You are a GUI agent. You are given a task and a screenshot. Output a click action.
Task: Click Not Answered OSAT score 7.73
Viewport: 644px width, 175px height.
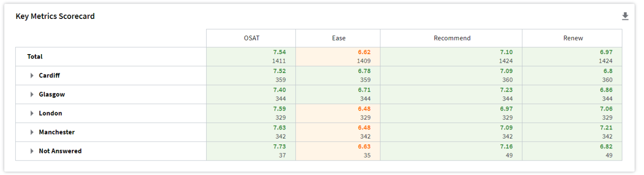coord(279,147)
